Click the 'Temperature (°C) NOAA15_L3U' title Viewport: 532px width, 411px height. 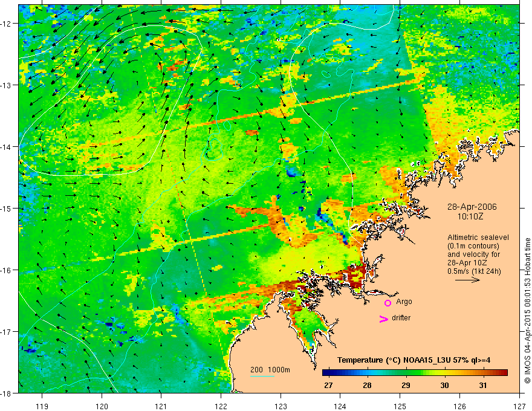[x=394, y=360]
